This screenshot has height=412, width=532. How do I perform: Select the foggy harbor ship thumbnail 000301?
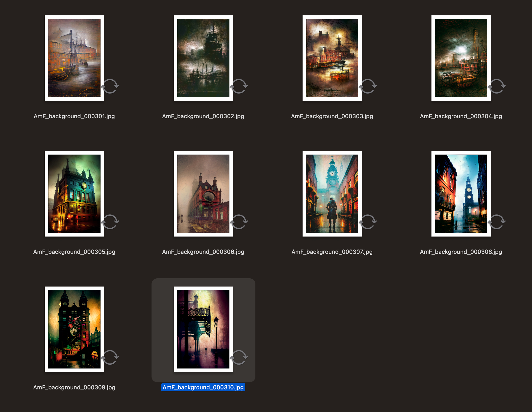(74, 58)
